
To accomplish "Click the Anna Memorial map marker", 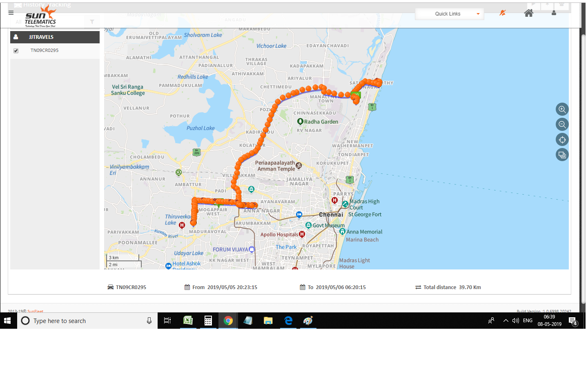I will (x=342, y=232).
